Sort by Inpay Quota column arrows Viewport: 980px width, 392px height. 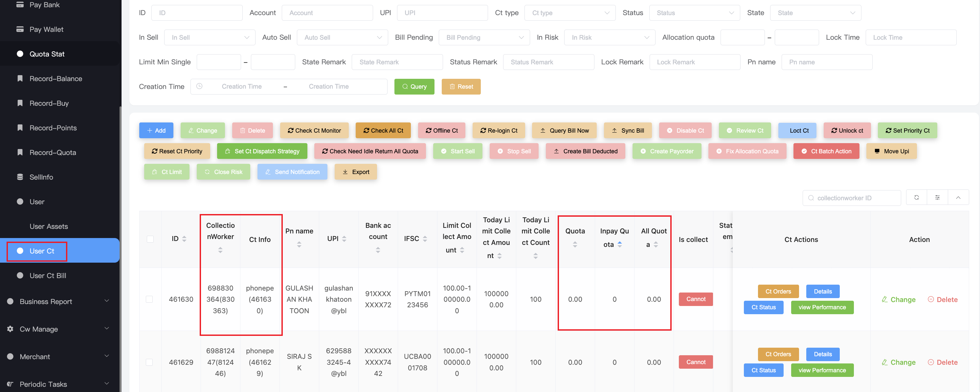click(620, 245)
